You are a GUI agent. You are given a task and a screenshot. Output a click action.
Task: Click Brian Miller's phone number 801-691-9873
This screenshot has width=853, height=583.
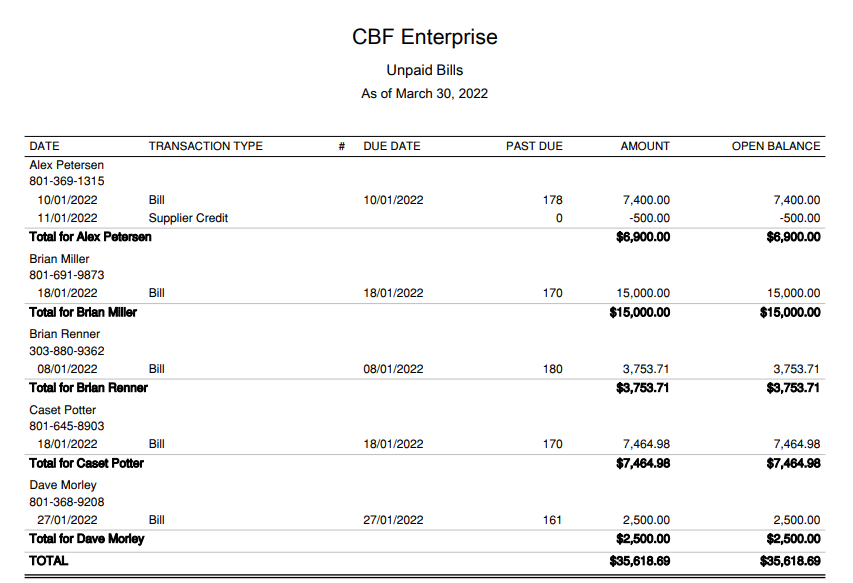[67, 275]
